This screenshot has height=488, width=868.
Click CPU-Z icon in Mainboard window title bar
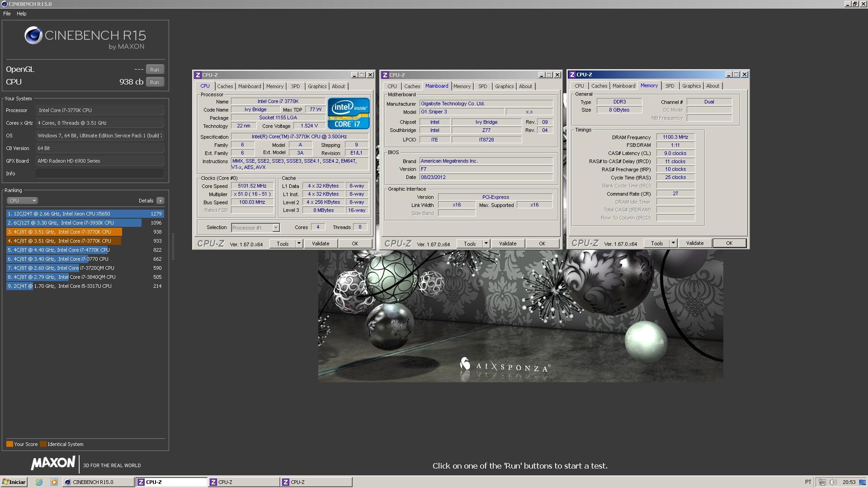(385, 75)
